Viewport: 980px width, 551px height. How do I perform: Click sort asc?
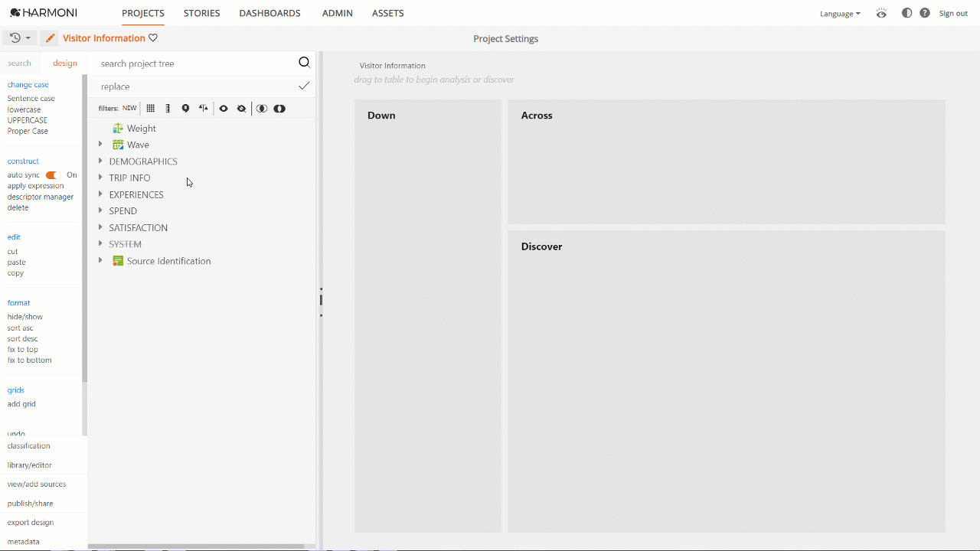21,328
